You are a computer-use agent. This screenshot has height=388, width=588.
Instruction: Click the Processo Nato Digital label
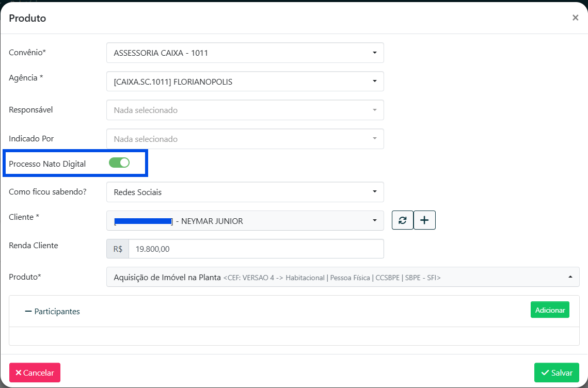47,164
